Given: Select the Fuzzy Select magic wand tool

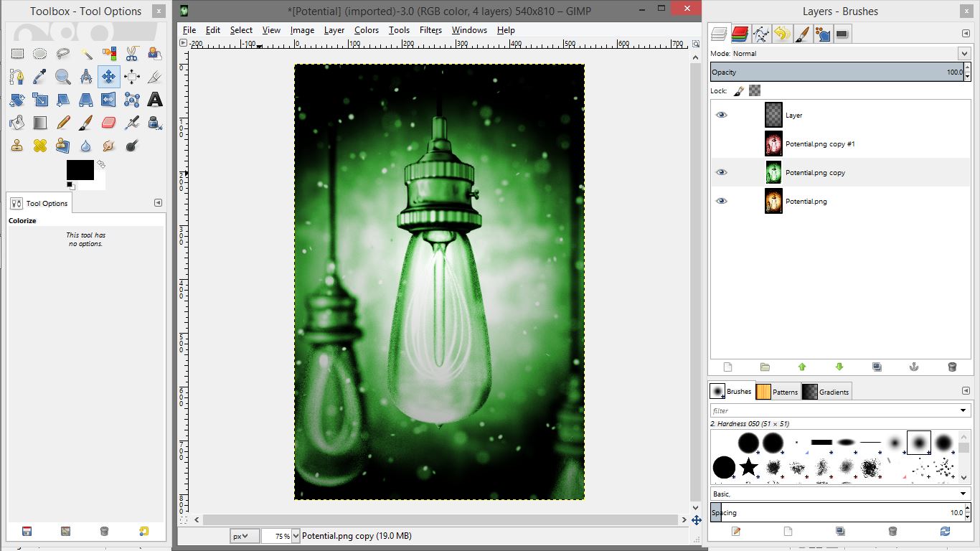Looking at the screenshot, I should [86, 53].
